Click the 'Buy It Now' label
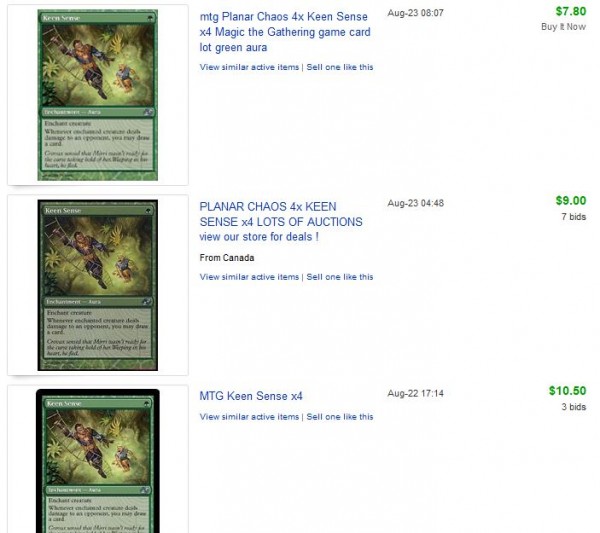Image resolution: width=600 pixels, height=533 pixels. point(563,27)
